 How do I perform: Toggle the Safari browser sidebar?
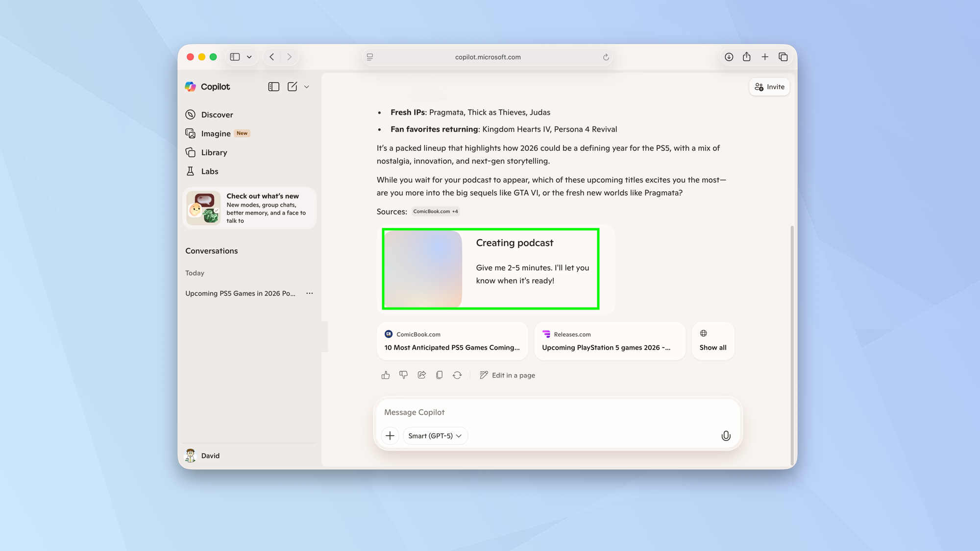[x=234, y=56]
